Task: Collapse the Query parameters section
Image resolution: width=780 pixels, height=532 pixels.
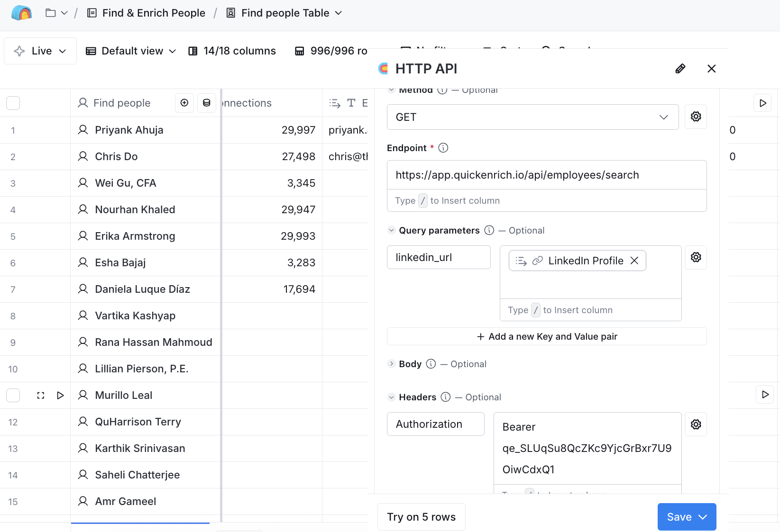Action: tap(391, 230)
